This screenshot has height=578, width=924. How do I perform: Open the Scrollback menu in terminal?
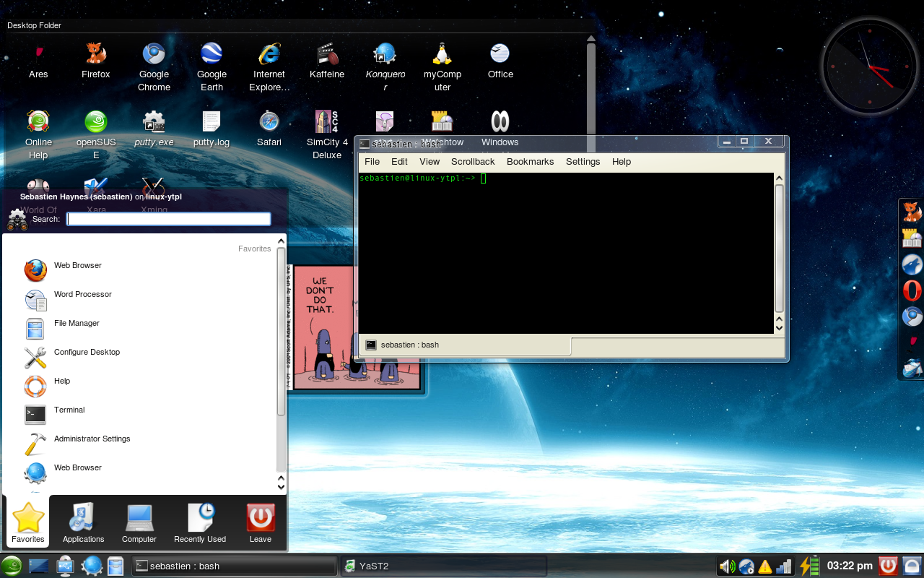(x=473, y=162)
